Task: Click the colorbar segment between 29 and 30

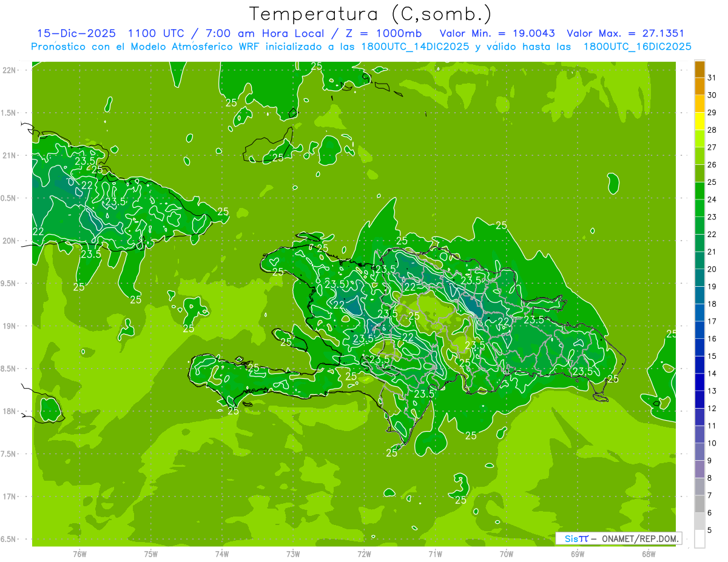Action: [699, 104]
